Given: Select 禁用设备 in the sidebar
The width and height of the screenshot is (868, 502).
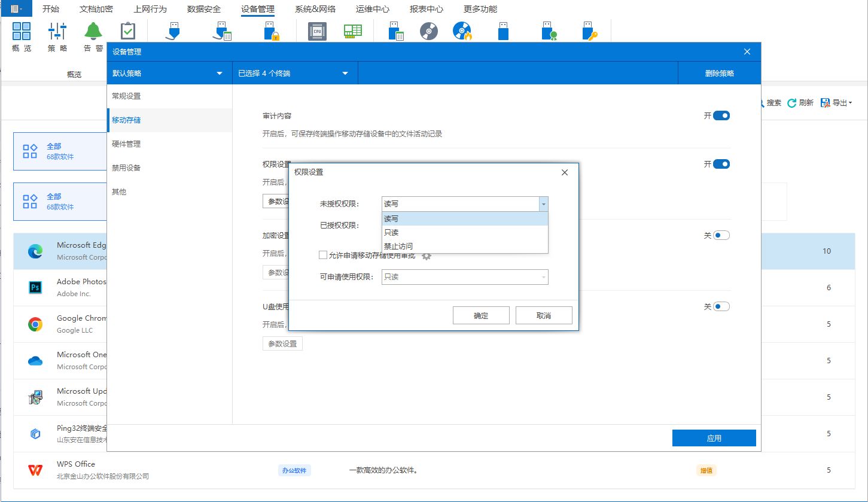Looking at the screenshot, I should (x=169, y=168).
